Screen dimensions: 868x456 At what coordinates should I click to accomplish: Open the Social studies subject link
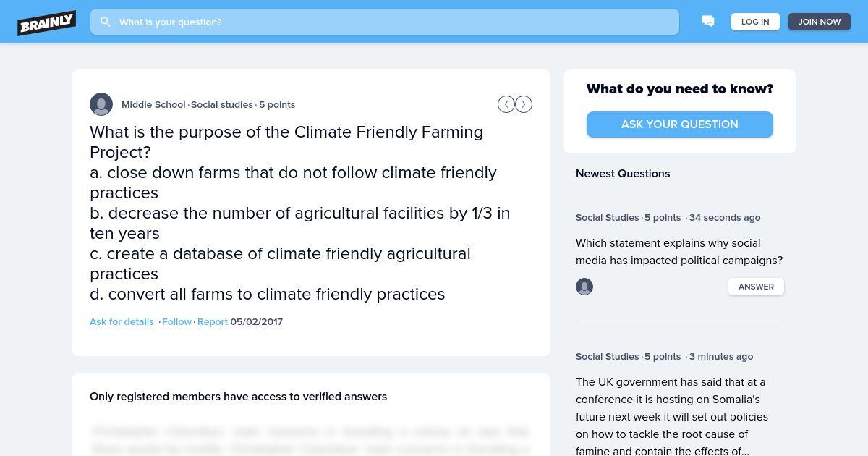222,104
